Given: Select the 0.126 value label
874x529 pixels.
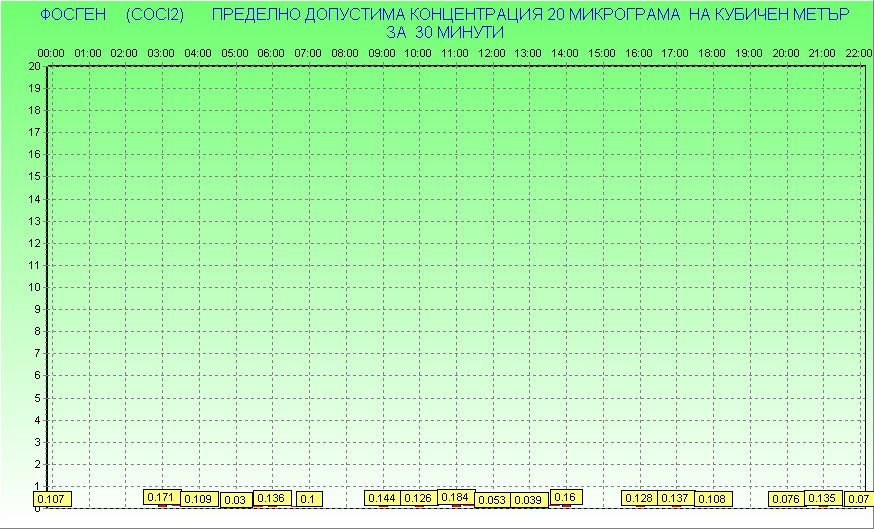Looking at the screenshot, I should (x=419, y=498).
